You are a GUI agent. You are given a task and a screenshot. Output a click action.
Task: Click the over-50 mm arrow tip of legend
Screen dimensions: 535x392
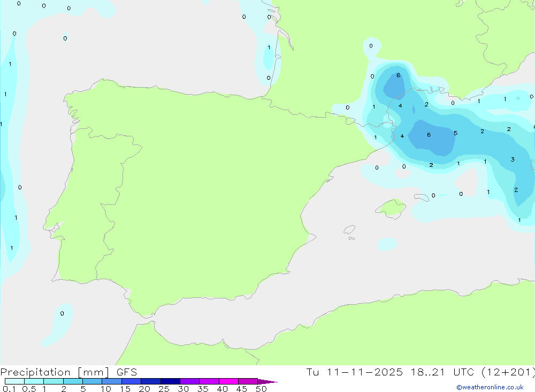click(267, 382)
